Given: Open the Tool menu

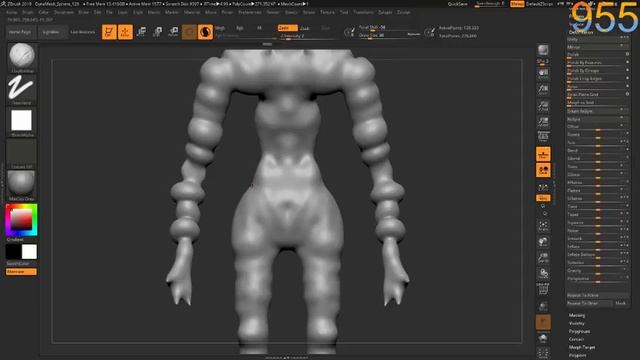Looking at the screenshot, I should coord(344,12).
